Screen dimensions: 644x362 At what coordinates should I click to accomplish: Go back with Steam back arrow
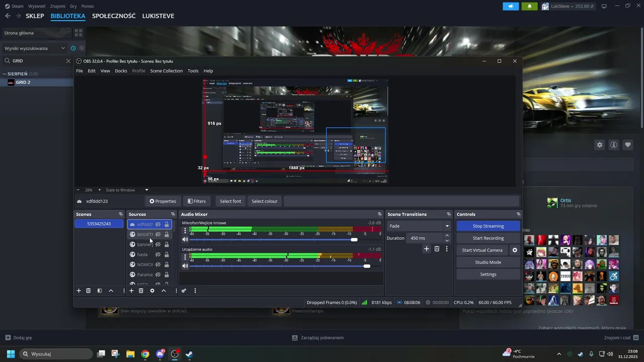(8, 16)
